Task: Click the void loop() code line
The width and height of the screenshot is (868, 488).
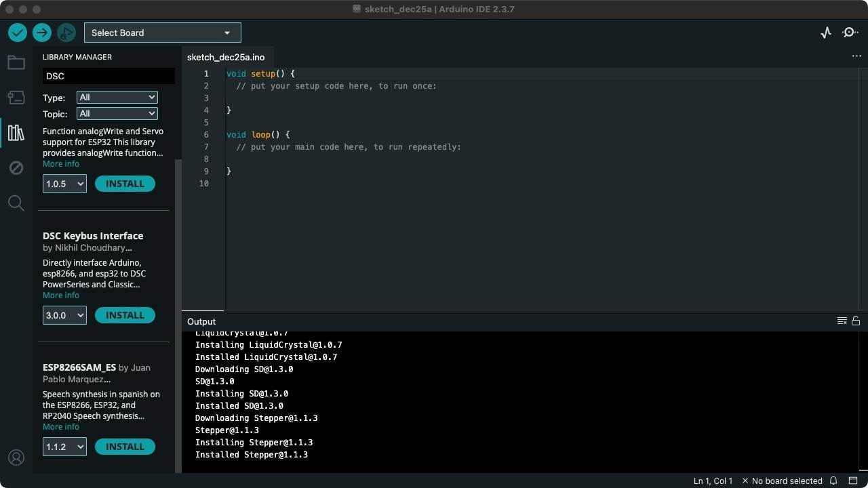Action: pyautogui.click(x=258, y=134)
